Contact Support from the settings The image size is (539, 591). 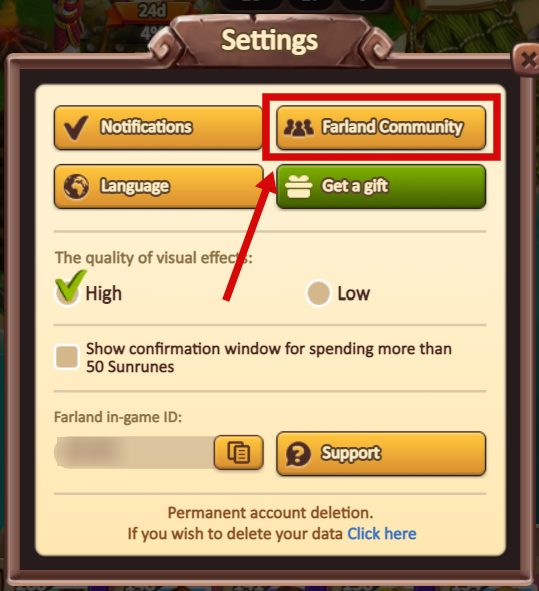[381, 453]
